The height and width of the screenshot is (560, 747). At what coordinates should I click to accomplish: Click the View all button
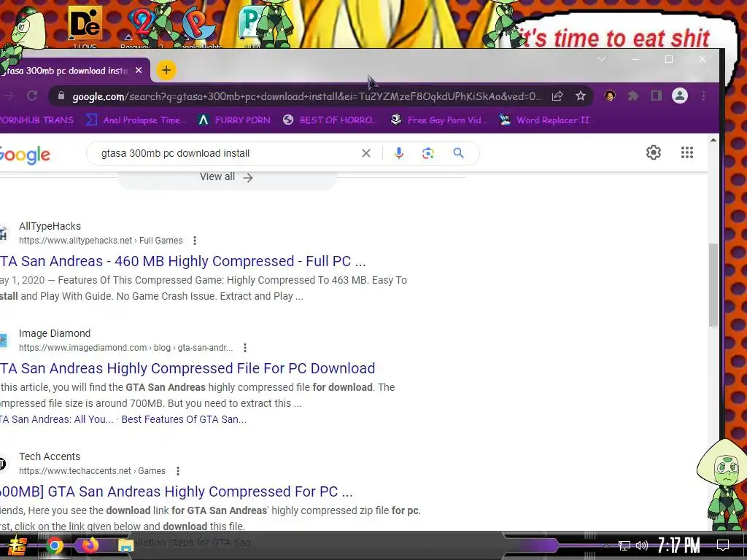(x=227, y=177)
